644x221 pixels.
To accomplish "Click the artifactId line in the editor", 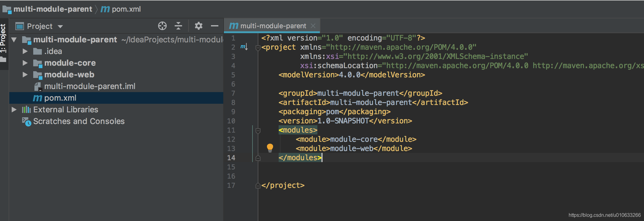I will (x=373, y=103).
